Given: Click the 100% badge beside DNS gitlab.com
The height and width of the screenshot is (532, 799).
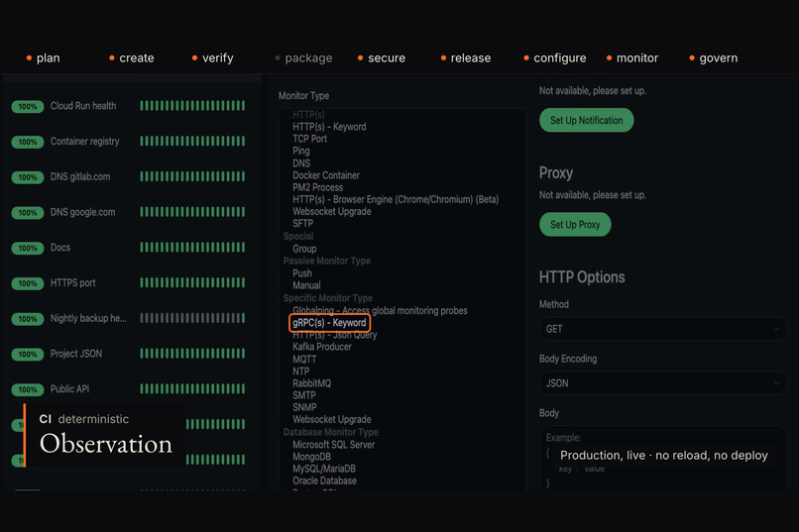Looking at the screenshot, I should (28, 177).
